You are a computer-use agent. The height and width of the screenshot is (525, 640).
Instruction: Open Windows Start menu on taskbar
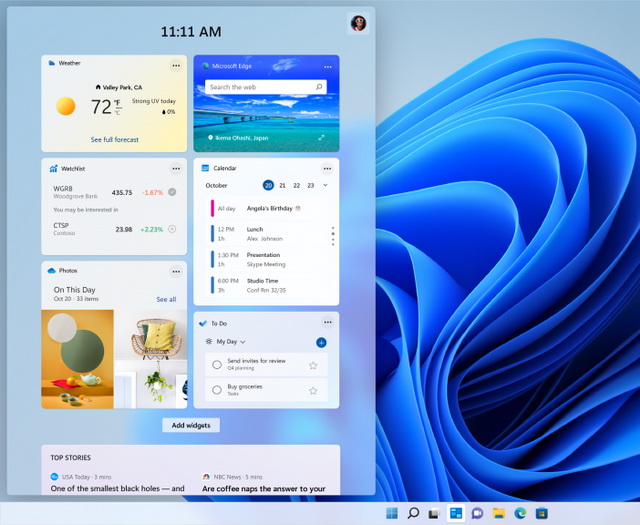tap(391, 513)
